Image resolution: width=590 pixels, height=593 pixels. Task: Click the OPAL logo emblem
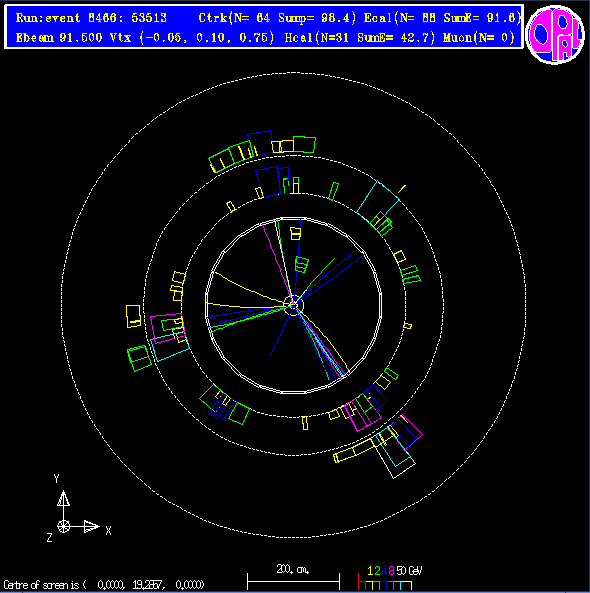555,34
